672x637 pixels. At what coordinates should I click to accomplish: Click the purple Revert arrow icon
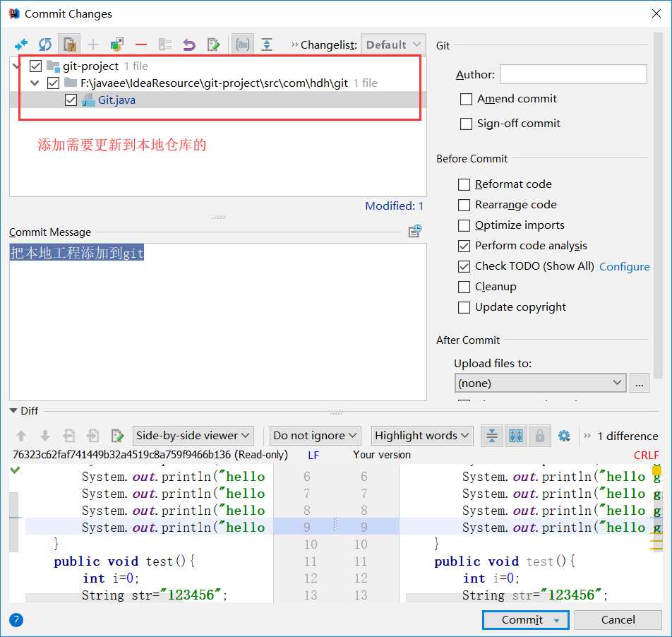coord(189,44)
